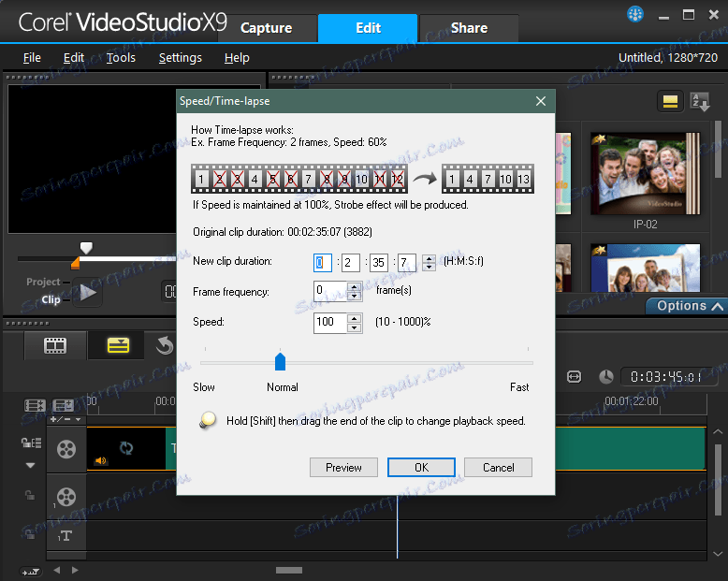
Task: Click the horizontal timeline scrollbar thumb
Action: click(289, 571)
